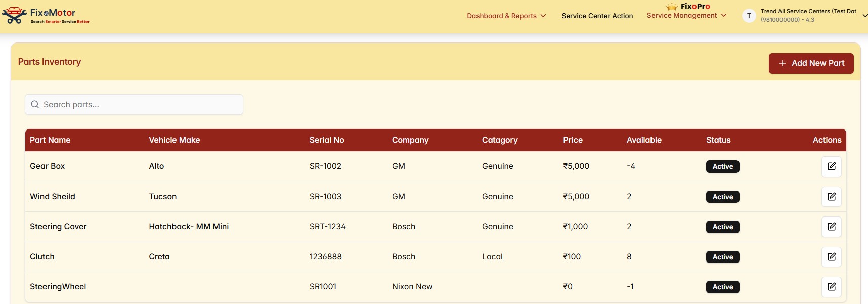Viewport: 868px width, 304px height.
Task: Click Add New Part button
Action: point(811,63)
